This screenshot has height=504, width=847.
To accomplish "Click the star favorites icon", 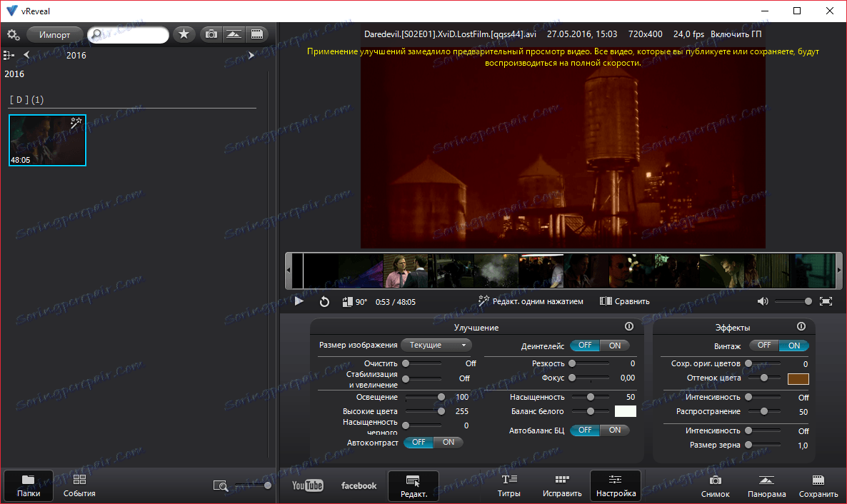I will click(x=184, y=34).
